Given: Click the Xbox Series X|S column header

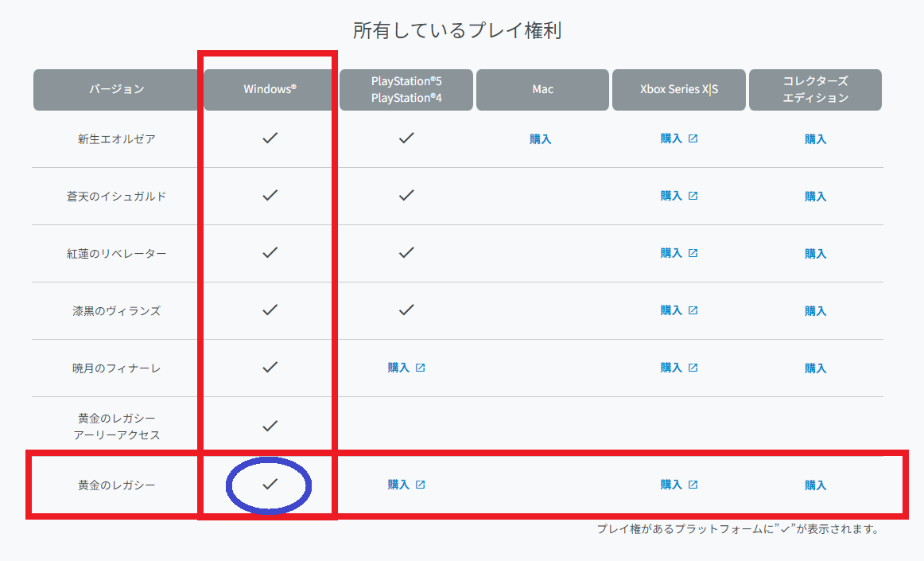Looking at the screenshot, I should (x=678, y=89).
